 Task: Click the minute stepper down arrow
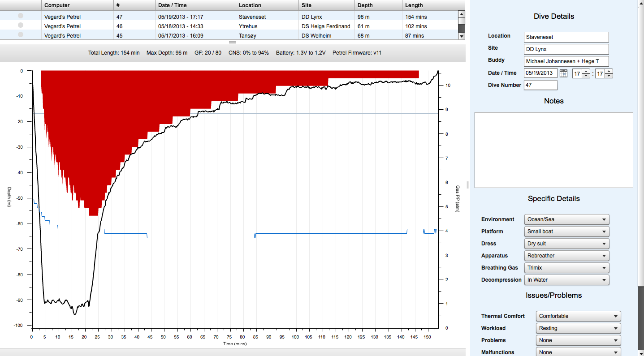tap(609, 76)
